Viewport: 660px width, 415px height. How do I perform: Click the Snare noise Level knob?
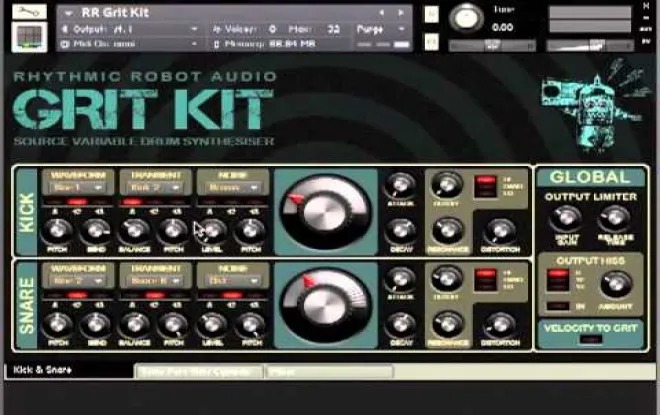point(212,325)
